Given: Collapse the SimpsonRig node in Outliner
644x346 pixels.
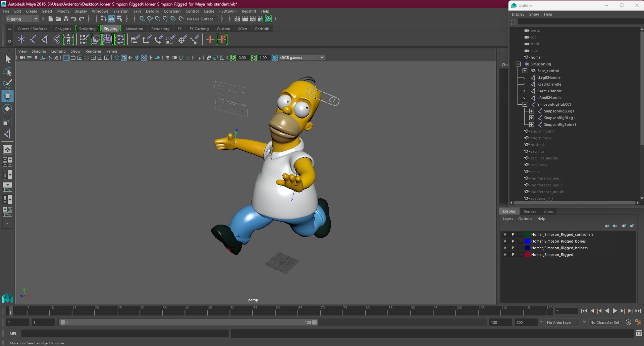Looking at the screenshot, I should (518, 64).
